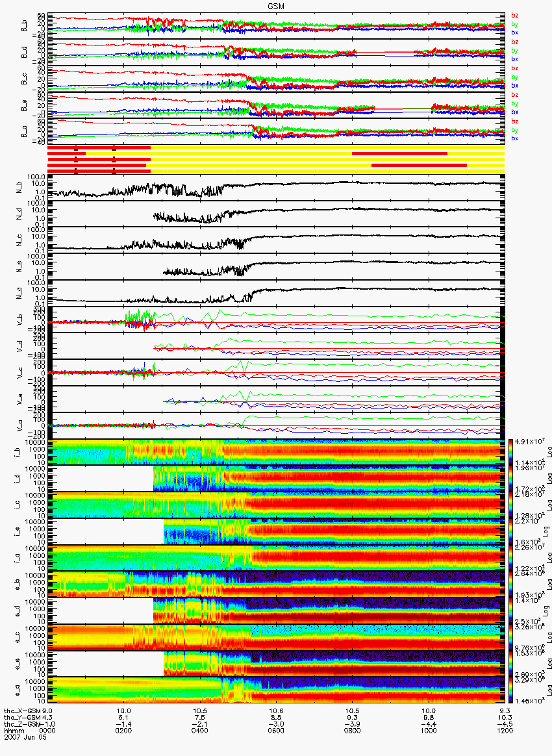Click the e_b electron spectrogram label
Image resolution: width=552 pixels, height=756 pixels.
click(18, 585)
